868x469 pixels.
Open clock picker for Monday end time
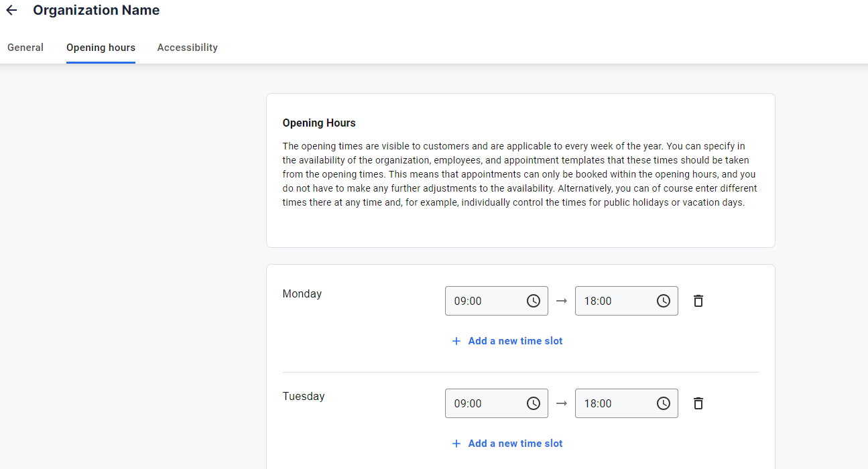coord(664,301)
